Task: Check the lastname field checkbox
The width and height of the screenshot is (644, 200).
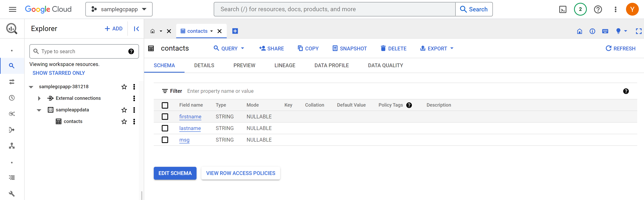Action: [165, 128]
